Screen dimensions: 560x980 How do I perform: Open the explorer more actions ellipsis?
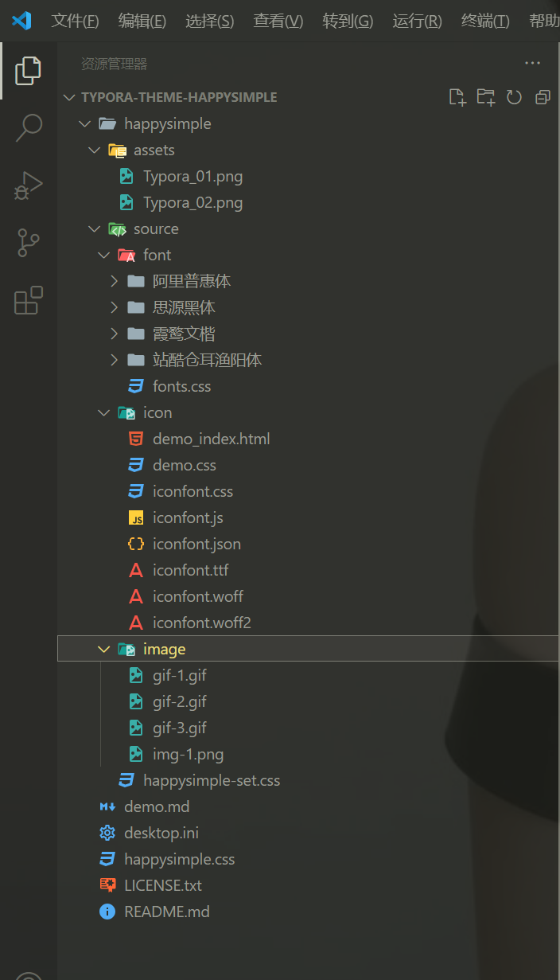coord(532,64)
